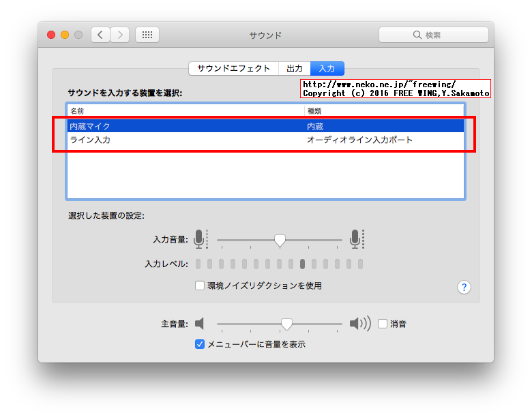Click the high input volume microphone icon
This screenshot has width=532, height=417.
pos(355,239)
